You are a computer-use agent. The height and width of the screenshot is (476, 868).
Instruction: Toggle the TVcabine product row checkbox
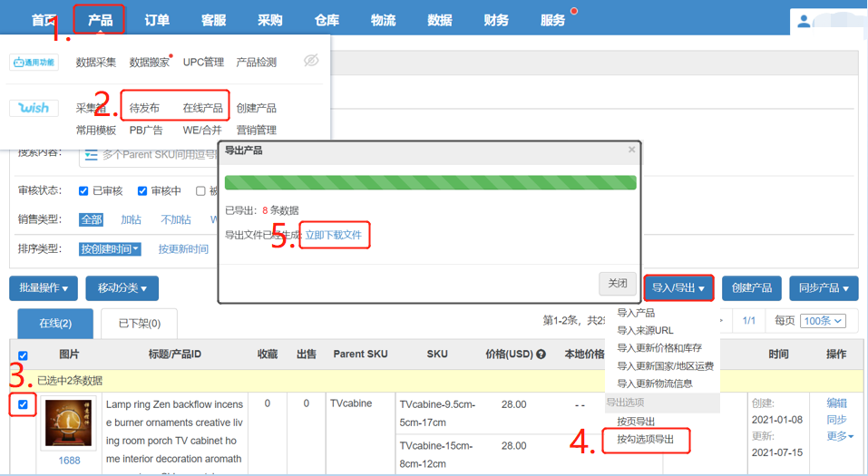(x=23, y=404)
